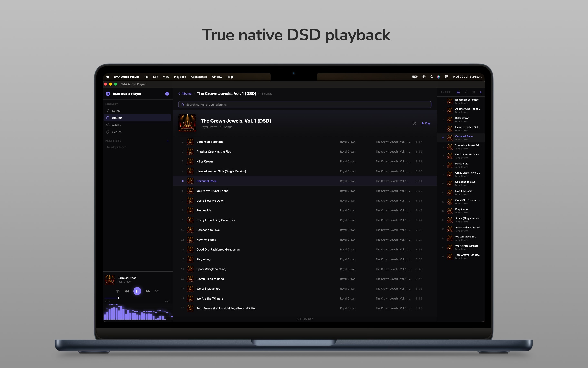Image resolution: width=588 pixels, height=368 pixels.
Task: Open the View menu
Action: (166, 77)
